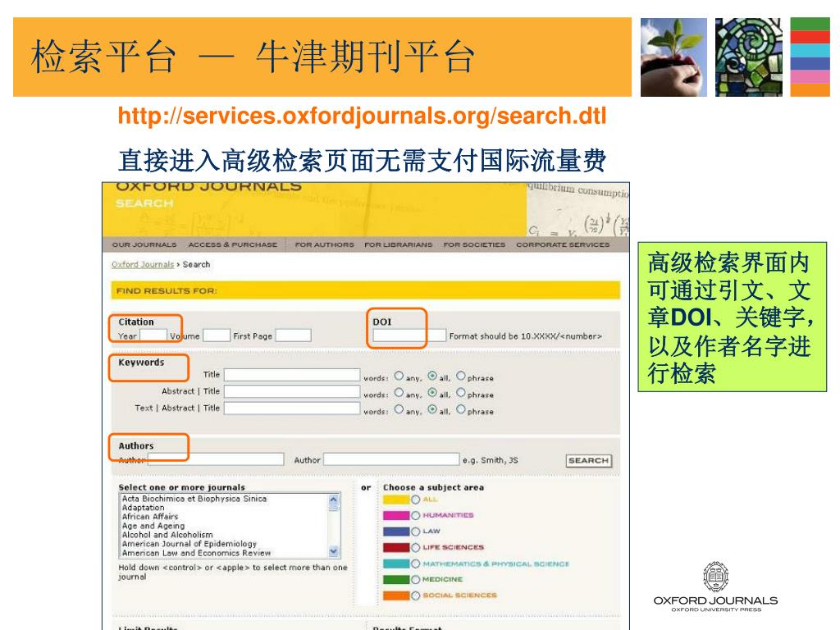Viewport: 840px width, 630px height.
Task: Select African Affairs in journal list
Action: pyautogui.click(x=150, y=517)
